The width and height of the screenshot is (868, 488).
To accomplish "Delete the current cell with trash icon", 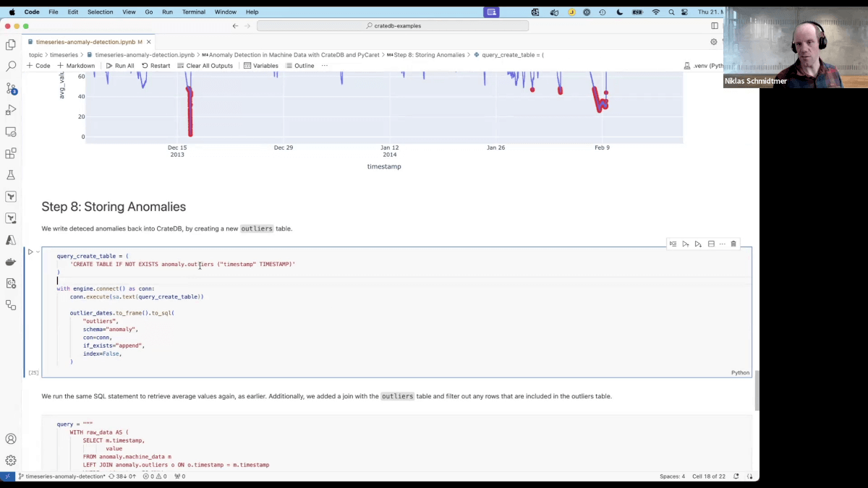I will tap(733, 244).
